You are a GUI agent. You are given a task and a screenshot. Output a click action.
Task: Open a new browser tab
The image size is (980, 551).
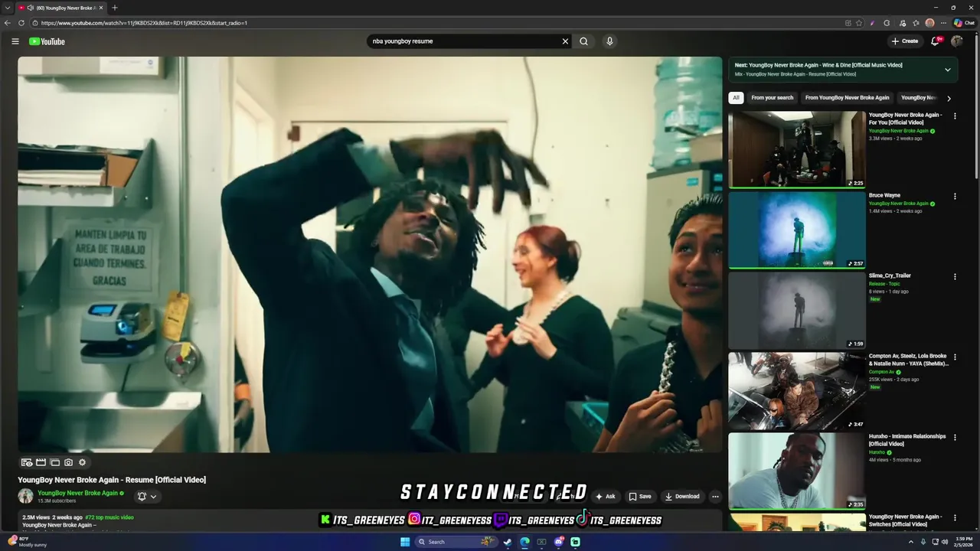(114, 8)
